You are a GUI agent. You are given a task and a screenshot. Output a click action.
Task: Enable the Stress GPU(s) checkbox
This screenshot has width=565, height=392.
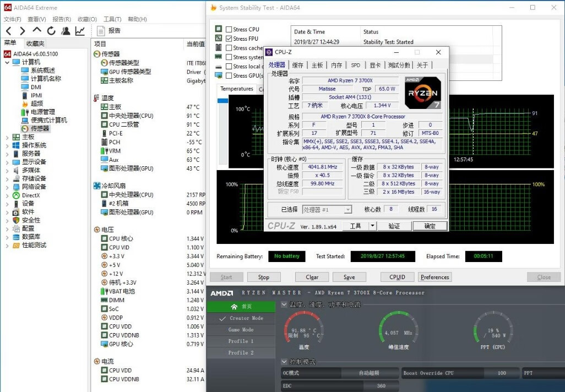click(229, 75)
